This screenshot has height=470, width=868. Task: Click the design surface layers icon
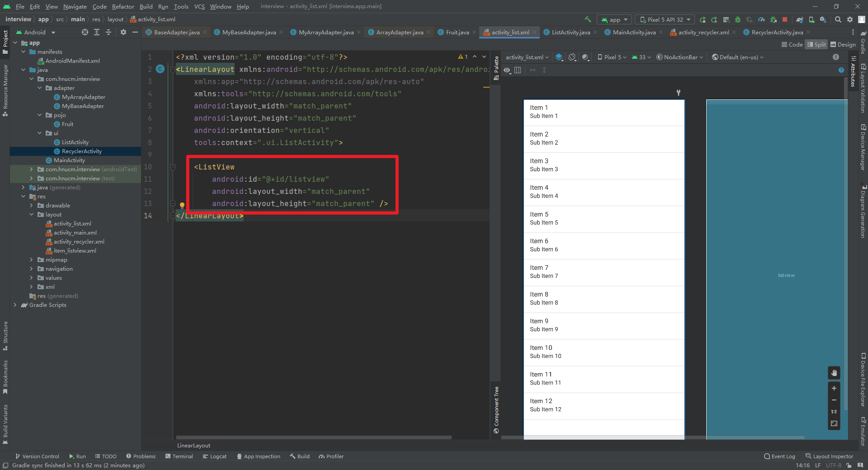[559, 57]
